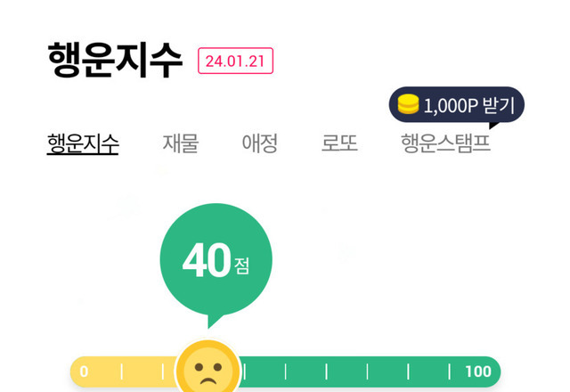Click the second-to-last tick before 100
Image resolution: width=570 pixels, height=392 pixels.
click(x=409, y=372)
